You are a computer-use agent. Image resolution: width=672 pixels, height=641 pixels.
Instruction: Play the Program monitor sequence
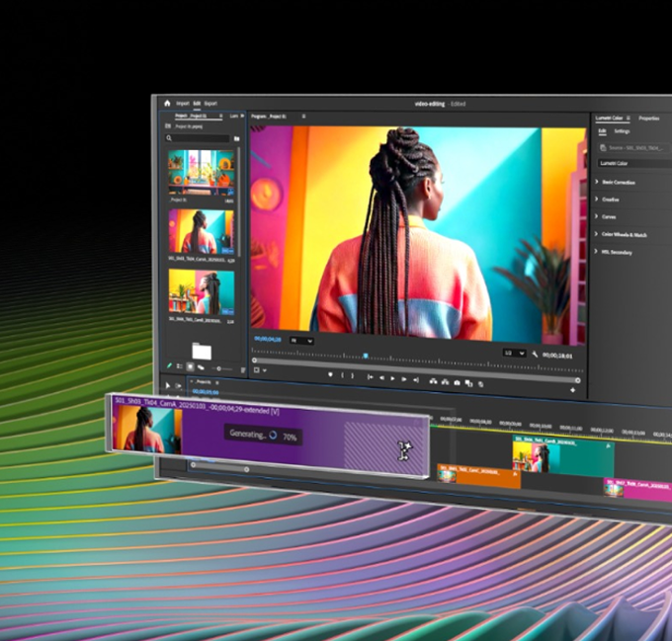[x=392, y=378]
